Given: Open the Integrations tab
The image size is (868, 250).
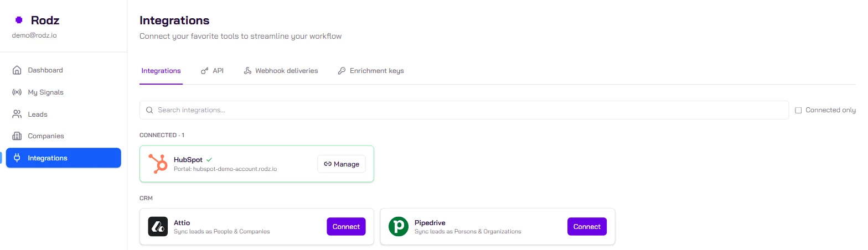Looking at the screenshot, I should (161, 71).
